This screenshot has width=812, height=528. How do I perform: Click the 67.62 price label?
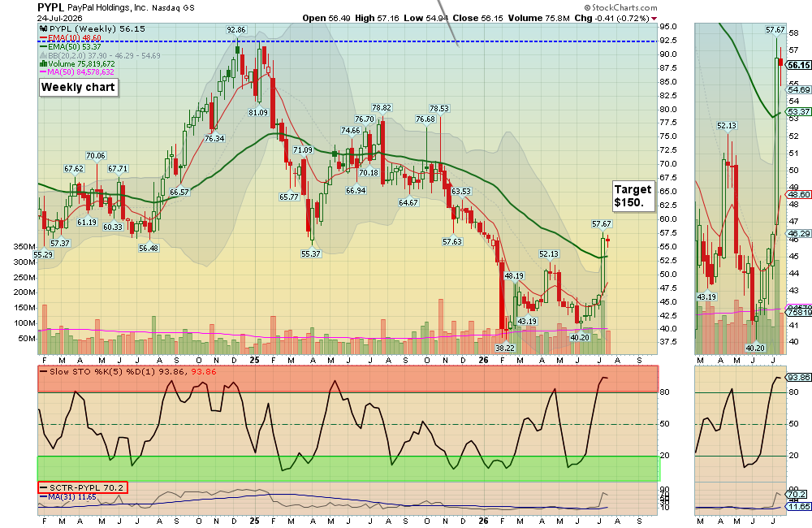pyautogui.click(x=74, y=169)
